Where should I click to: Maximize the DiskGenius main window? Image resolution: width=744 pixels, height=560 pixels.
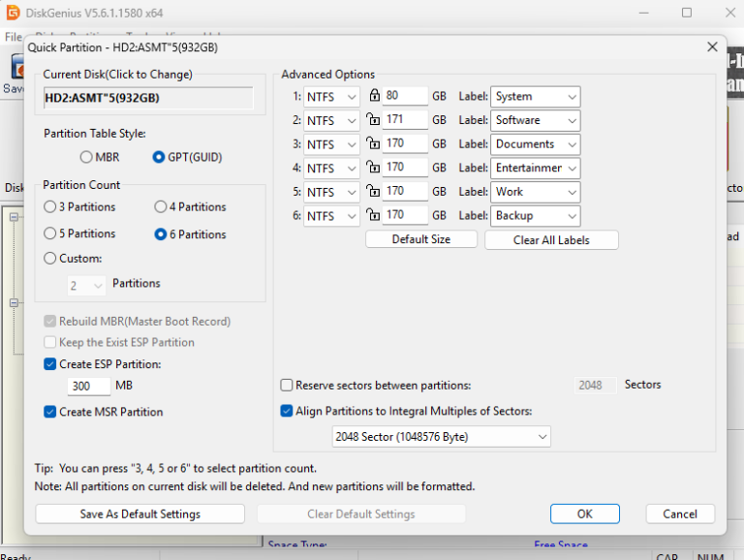point(687,13)
